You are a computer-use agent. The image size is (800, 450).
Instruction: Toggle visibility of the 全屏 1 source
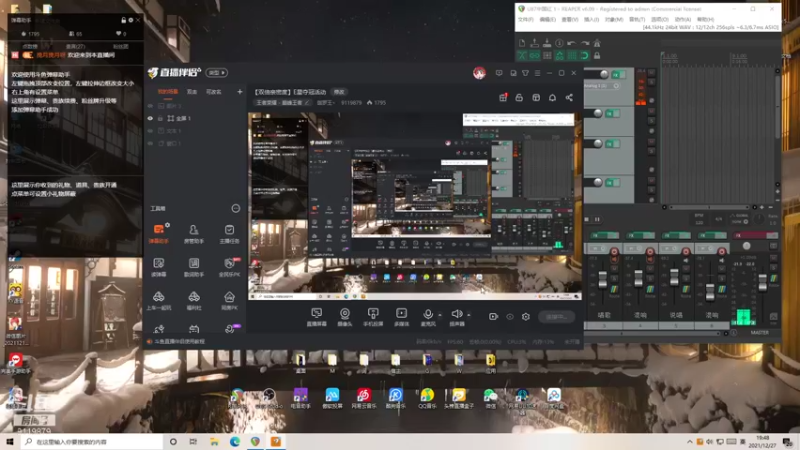pyautogui.click(x=150, y=118)
